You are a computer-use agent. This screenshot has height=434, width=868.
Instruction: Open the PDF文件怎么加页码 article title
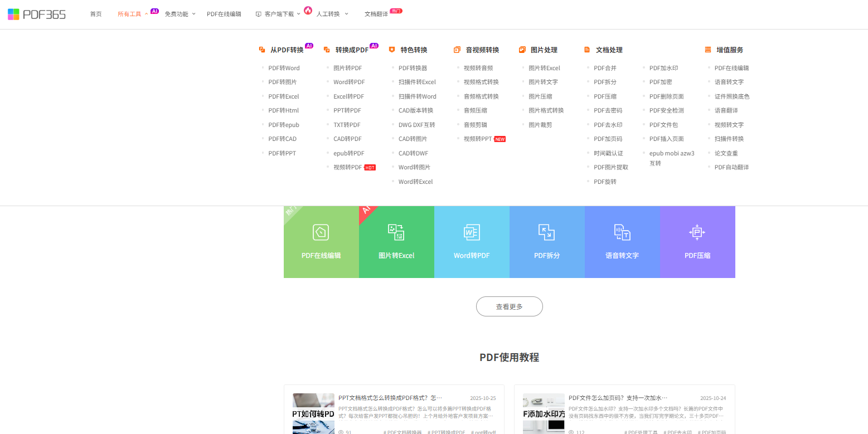[x=618, y=398]
